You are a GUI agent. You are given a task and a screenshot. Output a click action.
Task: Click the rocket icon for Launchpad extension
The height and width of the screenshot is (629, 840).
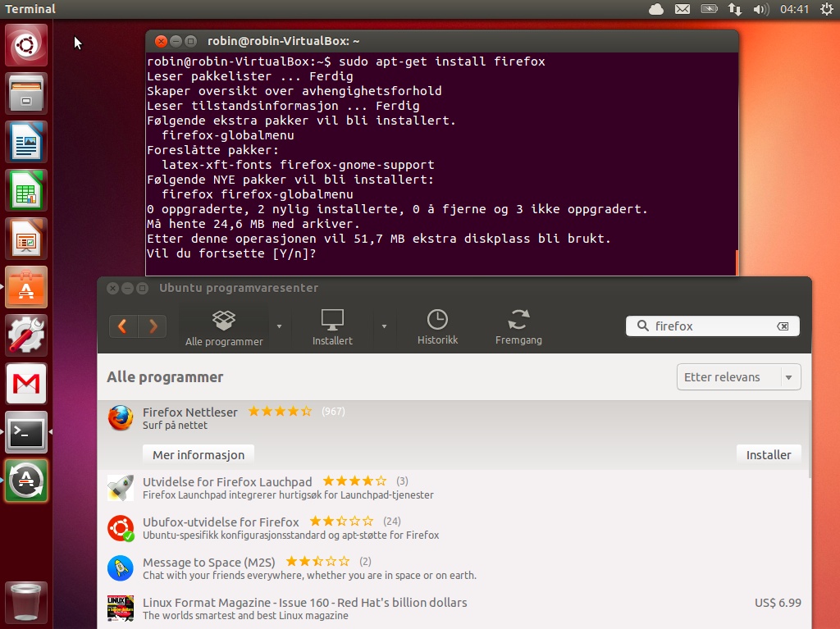click(121, 488)
